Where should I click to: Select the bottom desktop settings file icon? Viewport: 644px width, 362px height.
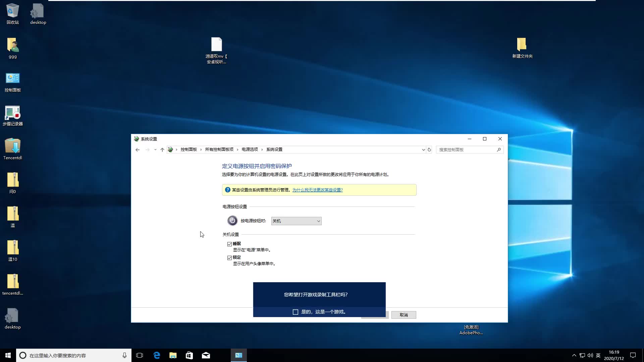tap(12, 319)
